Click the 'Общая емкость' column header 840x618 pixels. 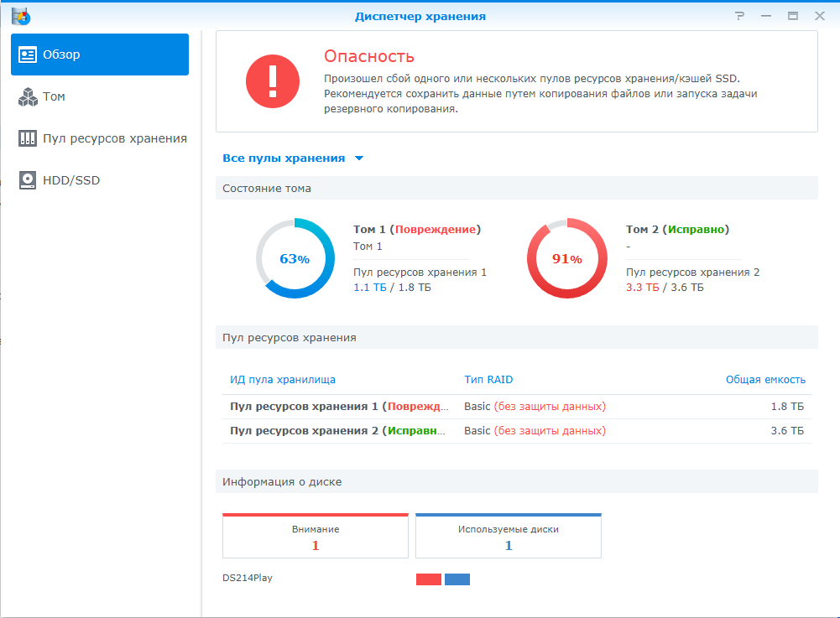(764, 380)
